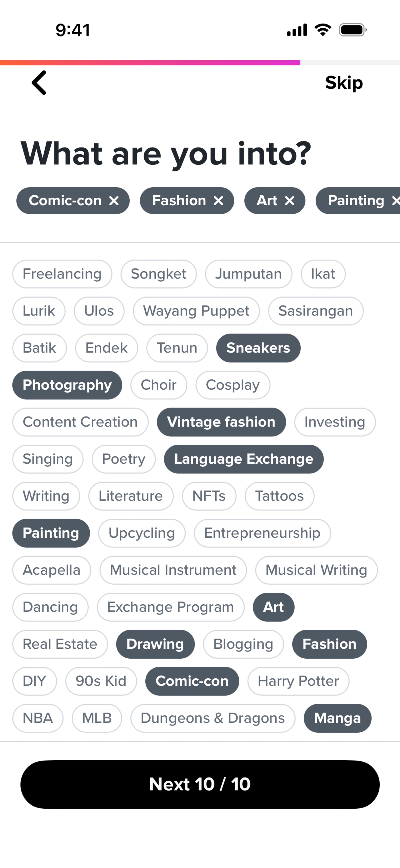
Task: Choose the Cosplay interest tag
Action: tap(233, 385)
